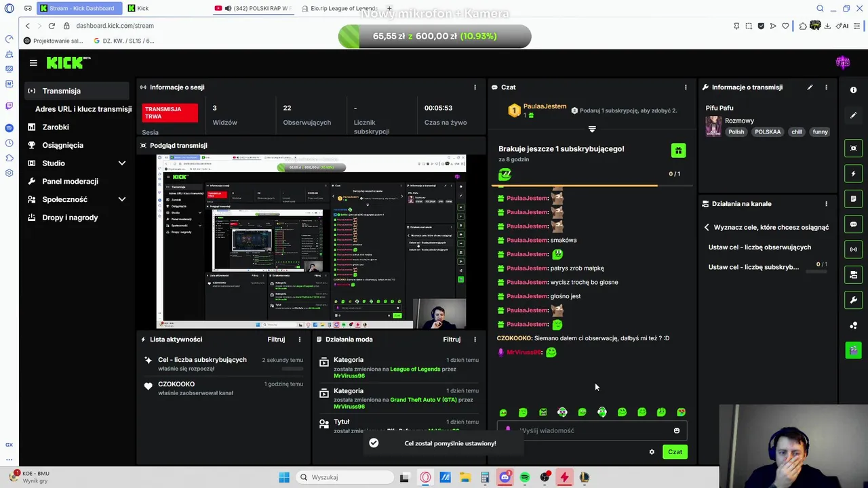
Task: Click the stream preview video thumbnail
Action: click(x=311, y=241)
